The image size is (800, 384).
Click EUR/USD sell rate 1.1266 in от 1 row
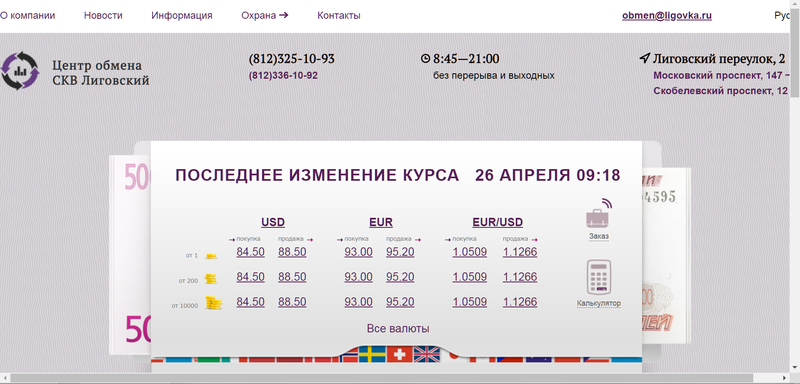(520, 252)
